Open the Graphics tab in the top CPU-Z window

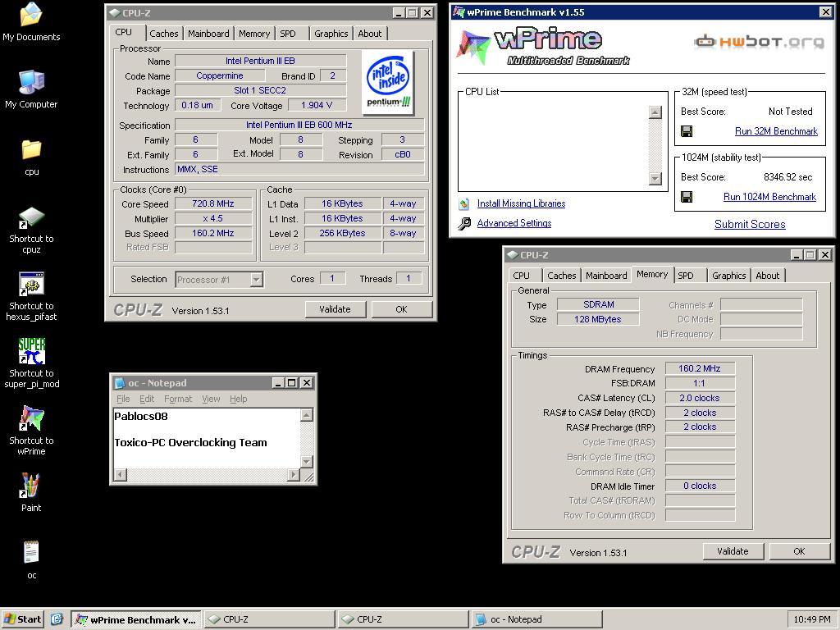point(331,33)
